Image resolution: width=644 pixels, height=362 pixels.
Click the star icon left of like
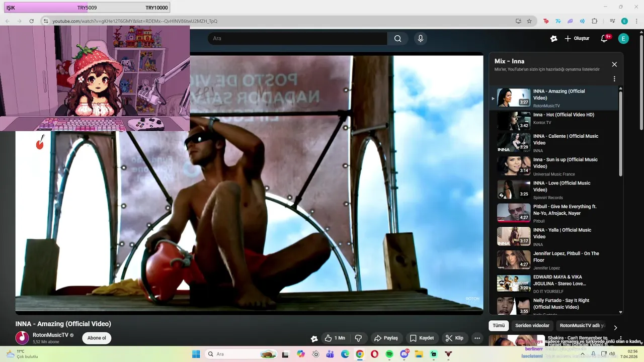[x=314, y=338]
